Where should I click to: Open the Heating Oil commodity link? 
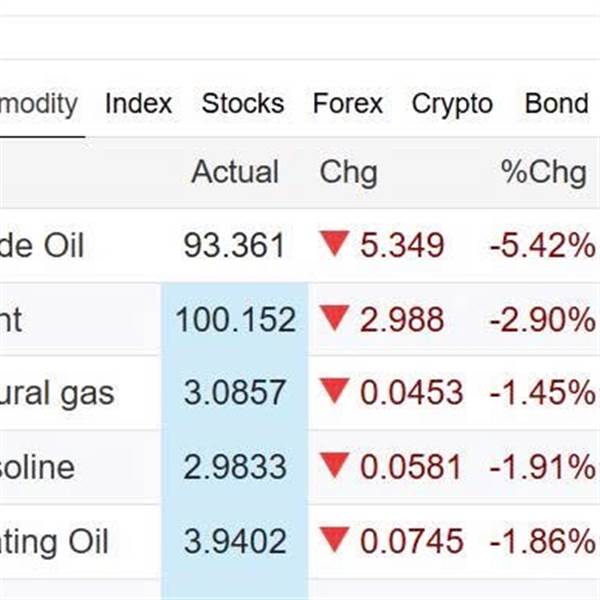click(x=54, y=542)
